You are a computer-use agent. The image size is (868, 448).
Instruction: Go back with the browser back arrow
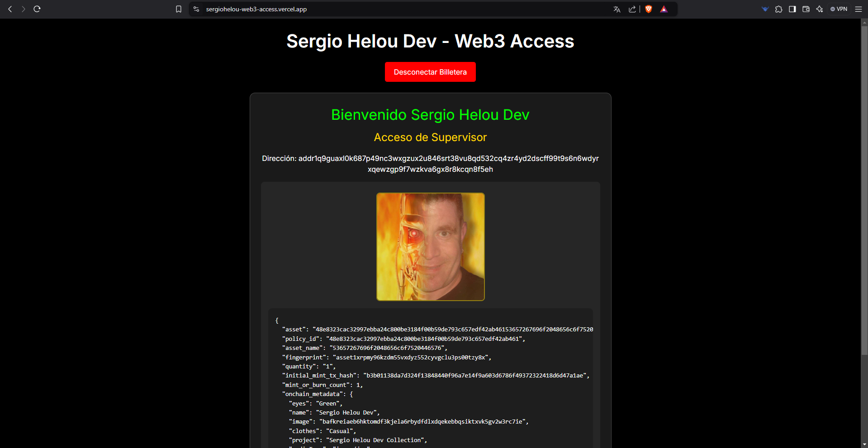point(10,9)
